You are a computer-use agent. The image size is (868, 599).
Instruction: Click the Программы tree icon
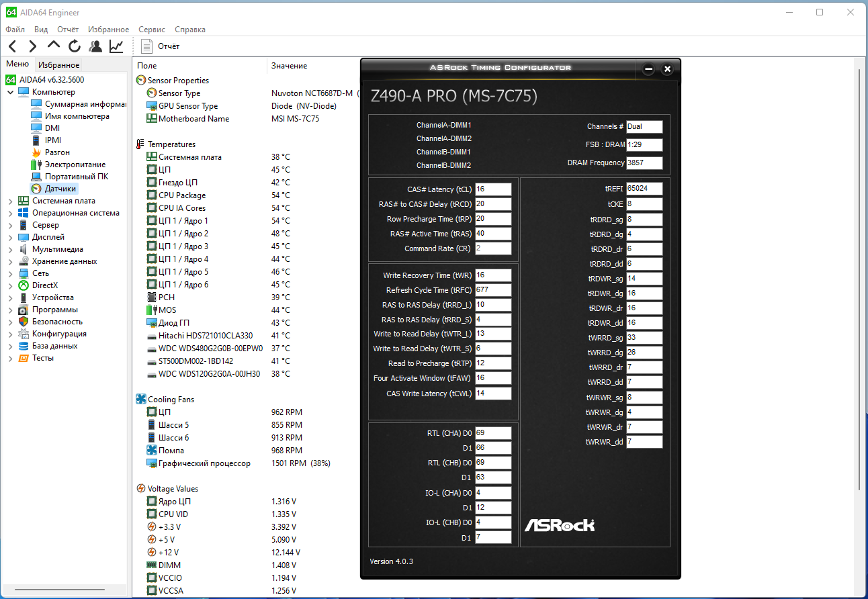(x=24, y=310)
